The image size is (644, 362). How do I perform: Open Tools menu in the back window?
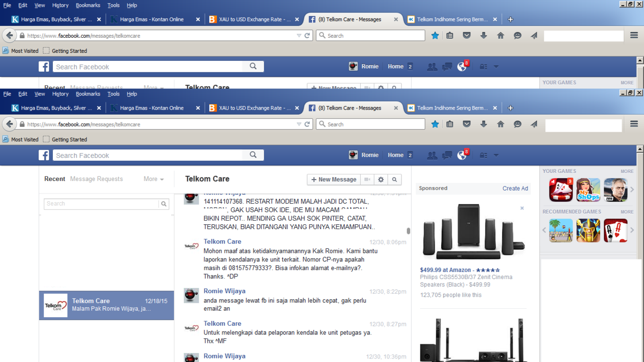pos(114,5)
